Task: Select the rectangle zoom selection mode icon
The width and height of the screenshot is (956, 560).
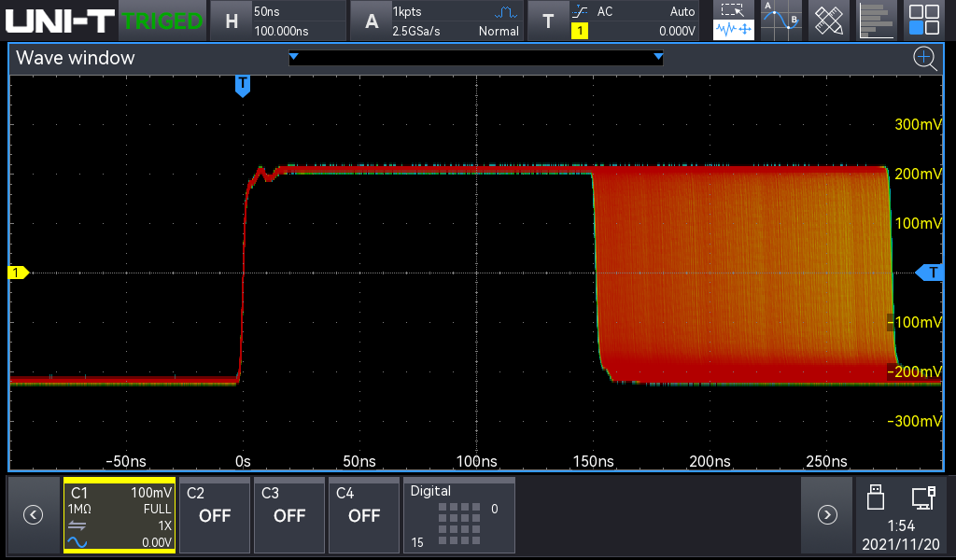Action: 734,10
